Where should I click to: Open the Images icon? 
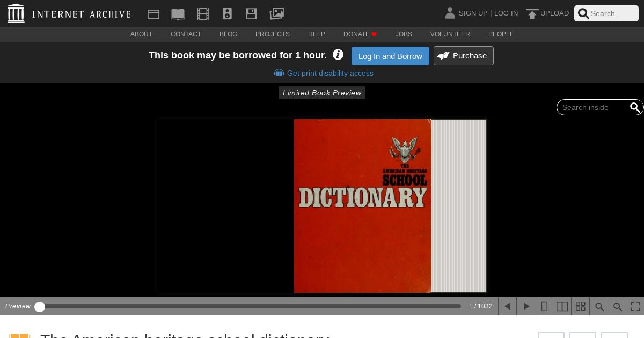(276, 13)
